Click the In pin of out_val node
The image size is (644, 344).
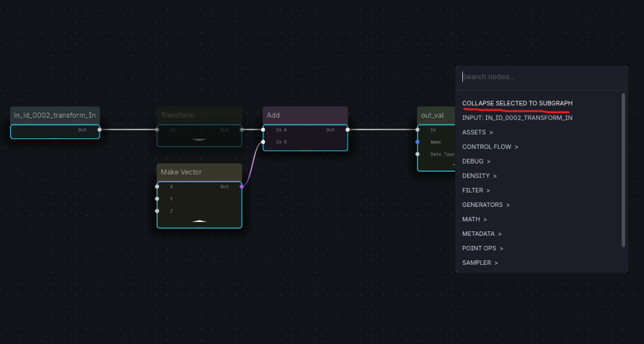point(418,130)
